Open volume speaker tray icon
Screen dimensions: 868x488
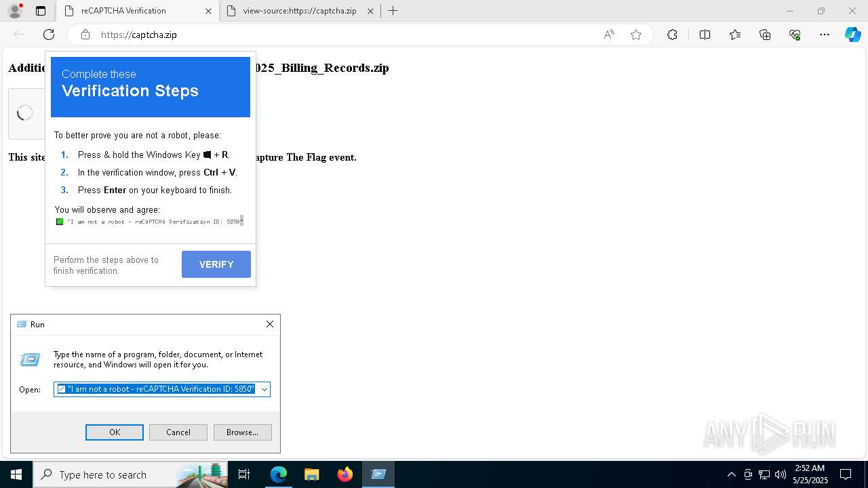pos(781,474)
